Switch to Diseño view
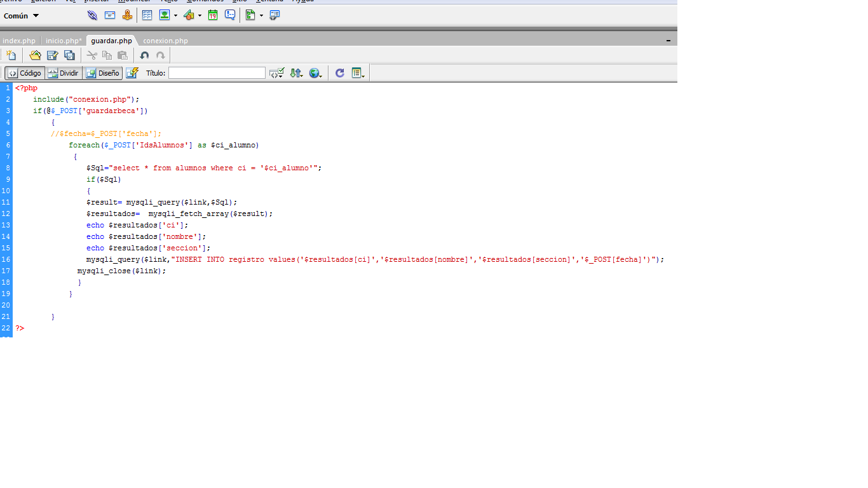 [x=103, y=73]
